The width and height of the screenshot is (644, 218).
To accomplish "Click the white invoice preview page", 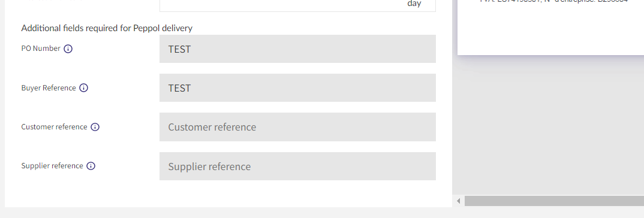I will coord(551,28).
